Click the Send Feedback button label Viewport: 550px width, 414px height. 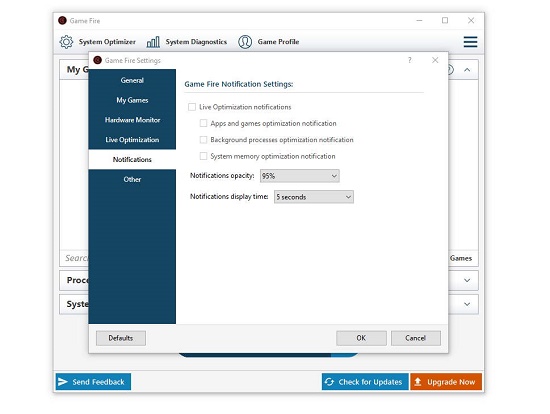click(98, 382)
